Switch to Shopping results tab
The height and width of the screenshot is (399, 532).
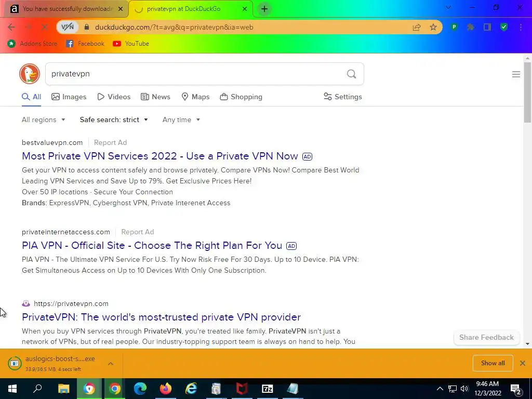(x=241, y=97)
